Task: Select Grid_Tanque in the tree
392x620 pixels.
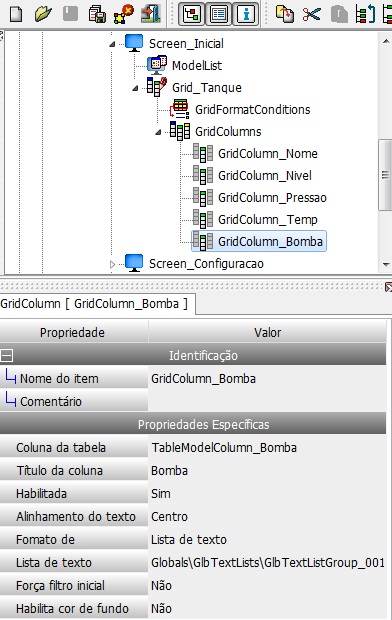Action: [207, 87]
